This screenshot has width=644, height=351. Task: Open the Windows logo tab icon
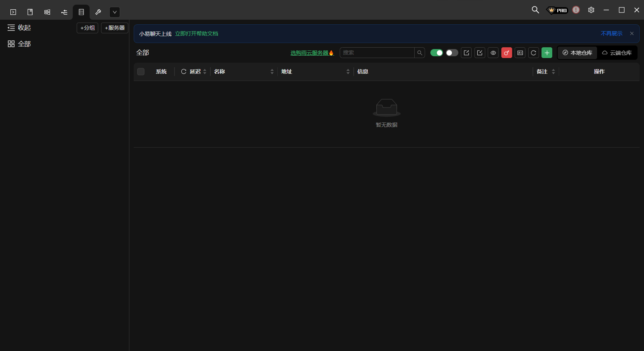coord(47,12)
